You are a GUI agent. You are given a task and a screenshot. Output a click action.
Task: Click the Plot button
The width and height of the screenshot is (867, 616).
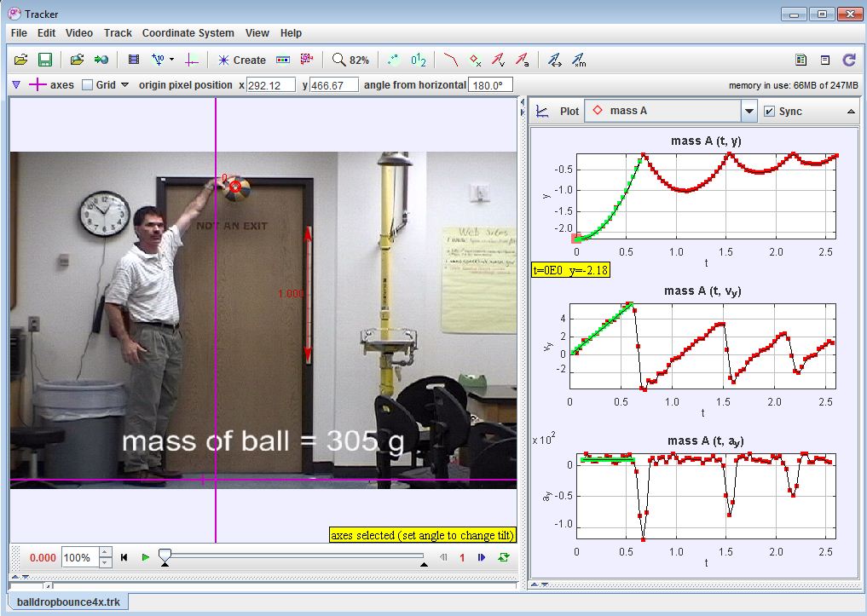[x=559, y=112]
